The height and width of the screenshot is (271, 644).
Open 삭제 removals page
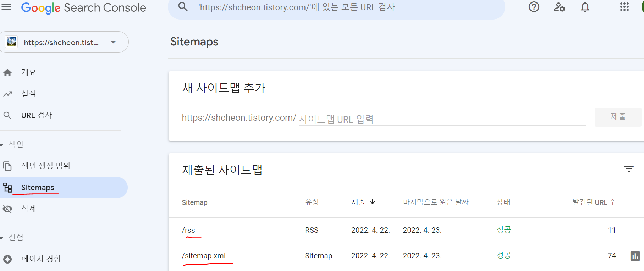tap(29, 208)
